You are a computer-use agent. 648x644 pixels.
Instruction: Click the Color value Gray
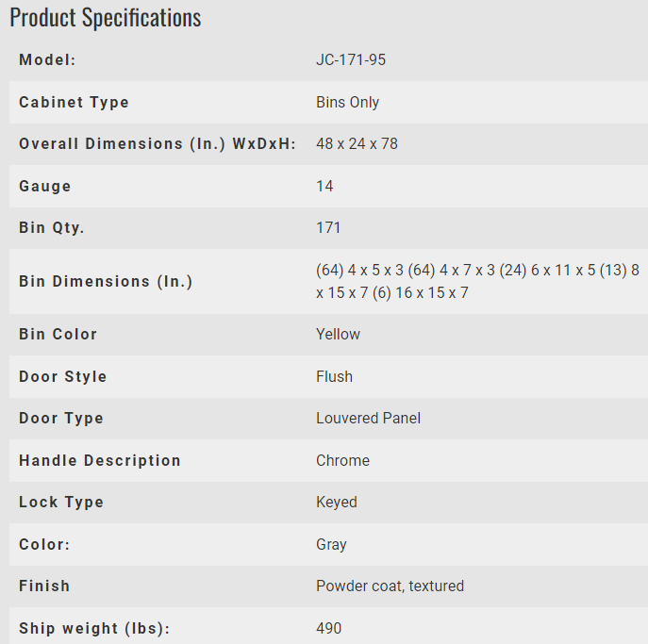pyautogui.click(x=331, y=544)
